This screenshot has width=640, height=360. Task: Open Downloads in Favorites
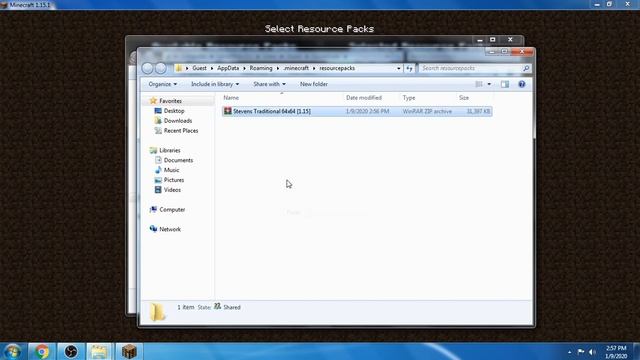pos(178,121)
